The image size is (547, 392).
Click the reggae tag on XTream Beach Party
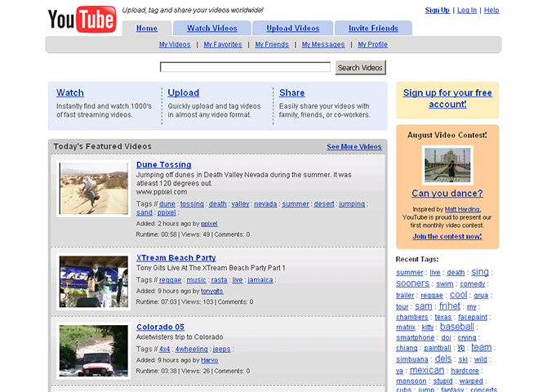(171, 280)
